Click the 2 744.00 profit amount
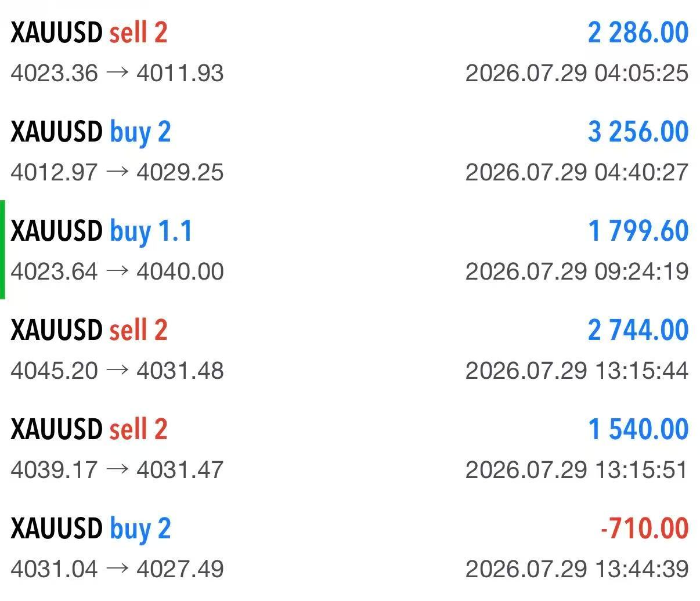The image size is (700, 601). tap(638, 330)
